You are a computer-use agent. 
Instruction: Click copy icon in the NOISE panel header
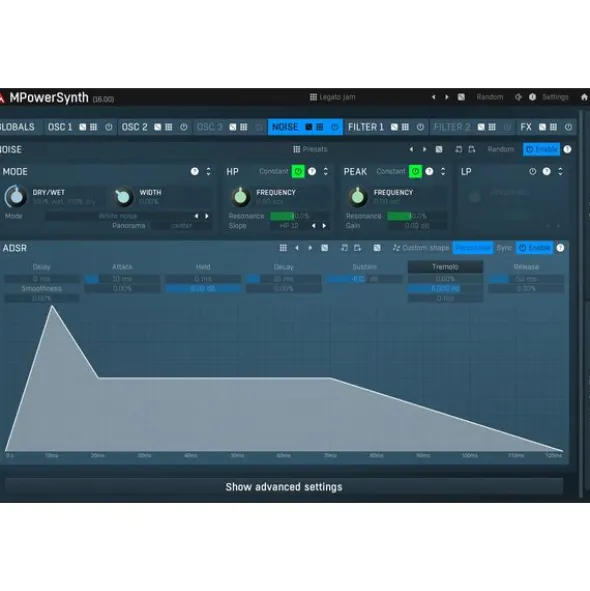point(458,149)
